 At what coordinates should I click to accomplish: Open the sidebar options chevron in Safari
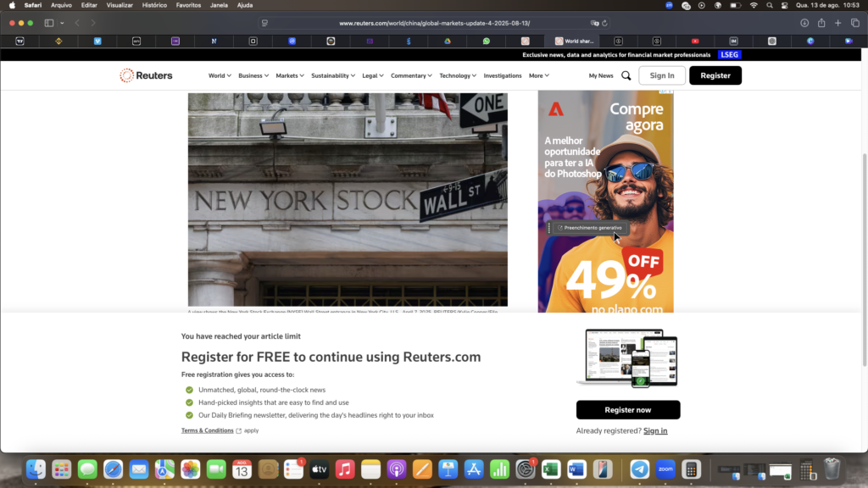click(x=62, y=23)
